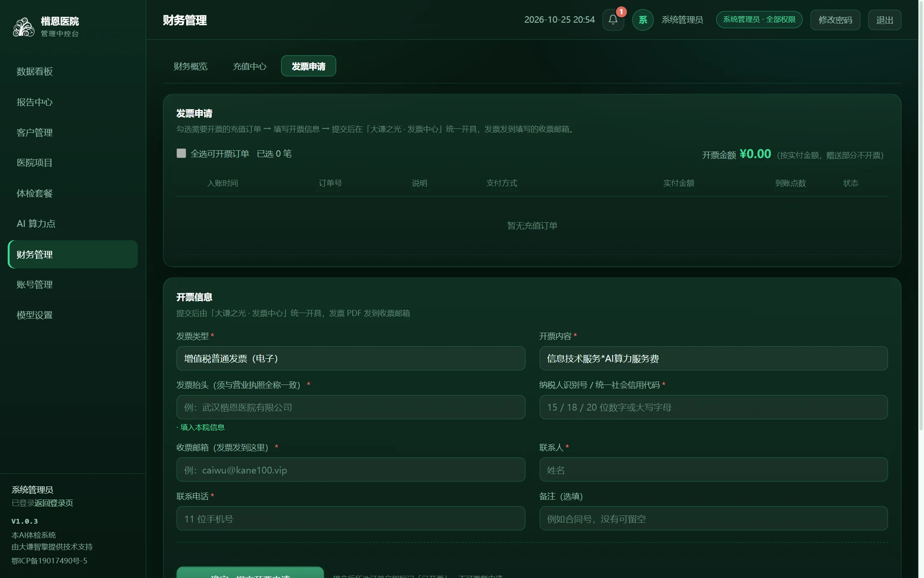
Task: Open 报告中心 in the sidebar
Action: 73,102
